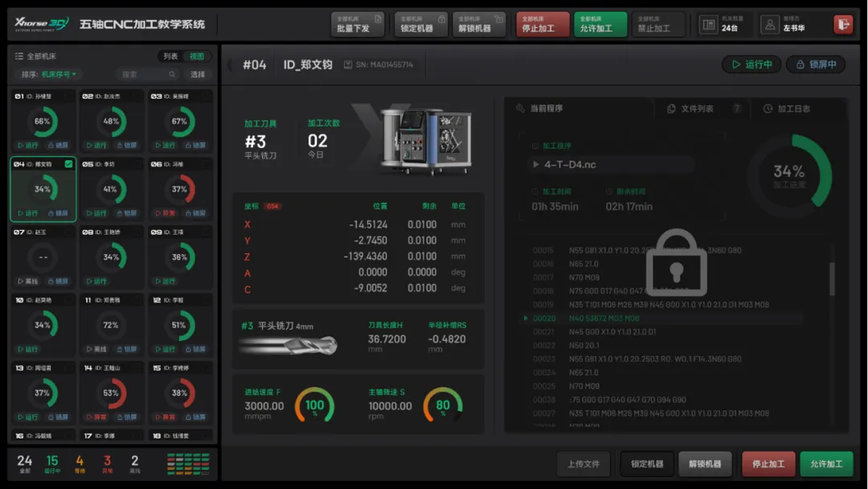Open the 排序 机床序号 sort dropdown
868x489 pixels.
point(49,74)
